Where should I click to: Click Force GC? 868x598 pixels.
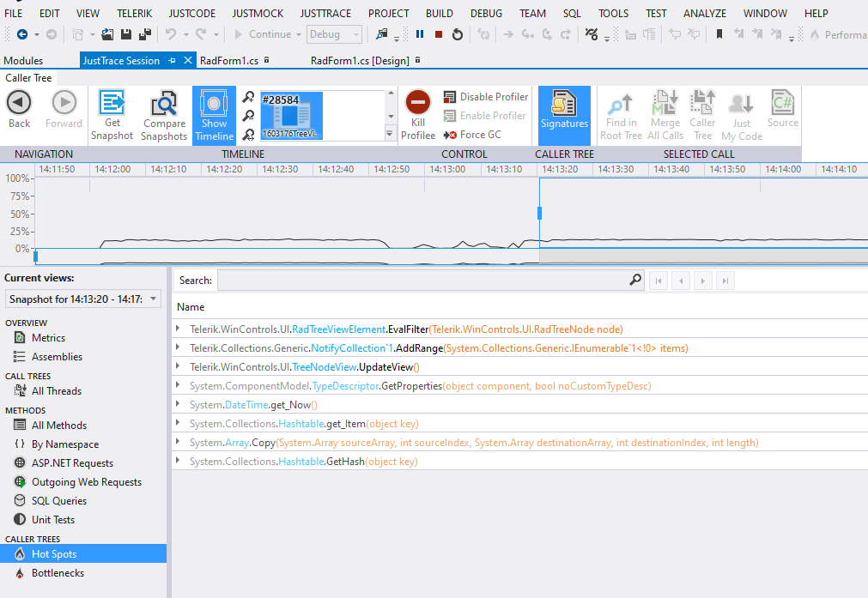(x=472, y=135)
